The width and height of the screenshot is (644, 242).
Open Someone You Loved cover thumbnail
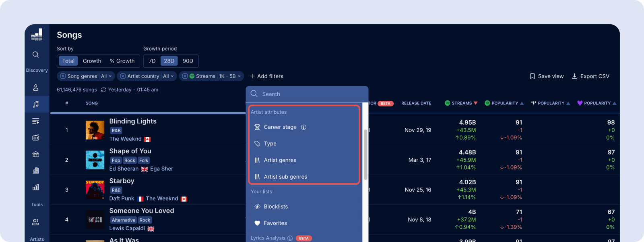click(95, 220)
